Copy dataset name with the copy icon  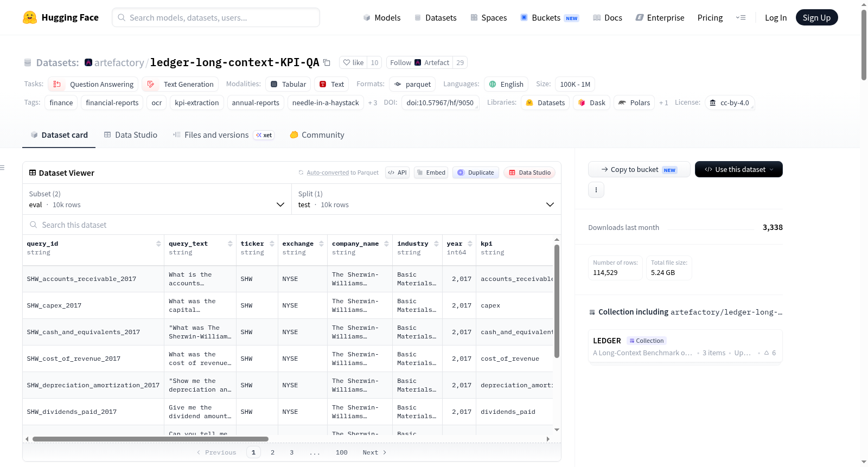[327, 62]
